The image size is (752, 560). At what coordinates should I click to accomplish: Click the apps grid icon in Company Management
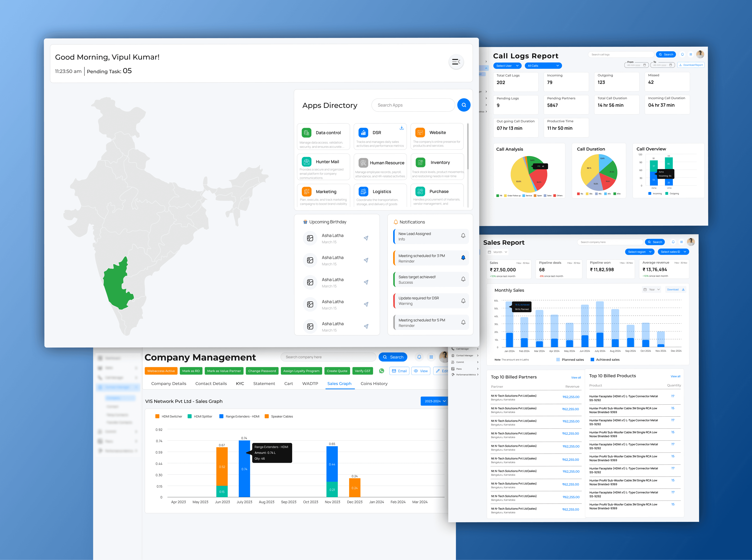[431, 357]
